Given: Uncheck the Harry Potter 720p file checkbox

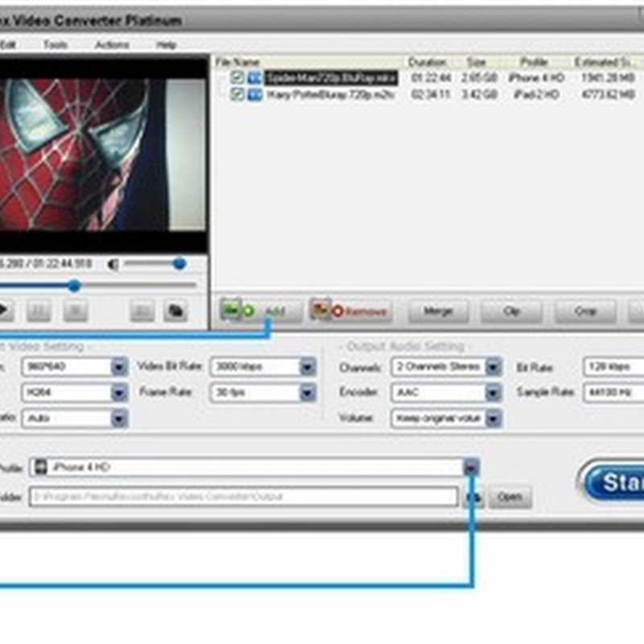Looking at the screenshot, I should point(237,94).
